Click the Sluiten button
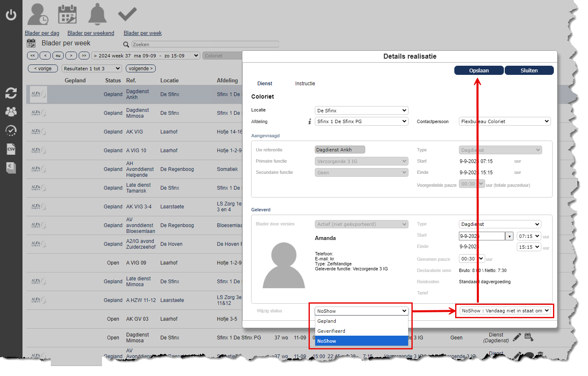Image resolution: width=588 pixels, height=376 pixels. point(529,70)
